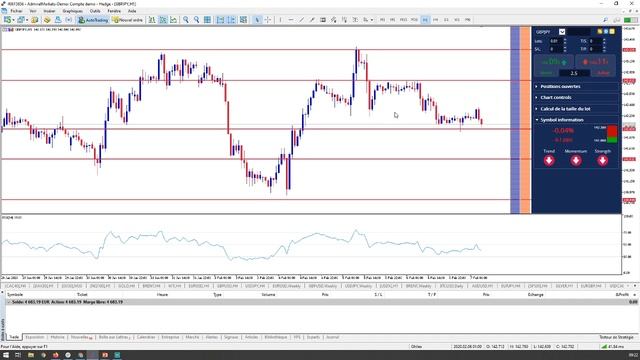Collapse the Symbol information section
This screenshot has width=640, height=360.
pyautogui.click(x=576, y=120)
